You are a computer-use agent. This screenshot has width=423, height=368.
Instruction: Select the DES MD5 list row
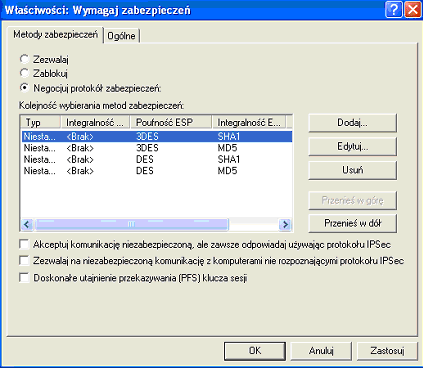click(x=157, y=171)
